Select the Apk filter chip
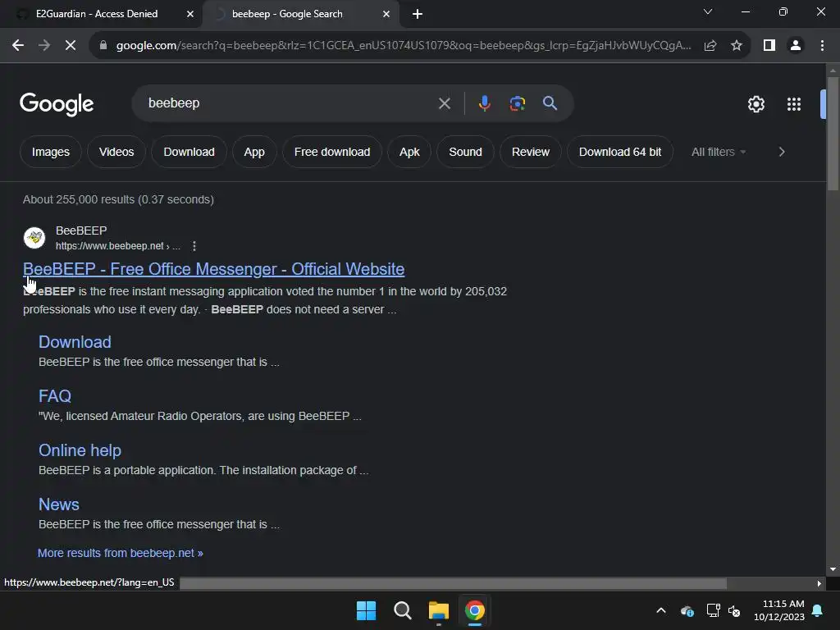Image resolution: width=840 pixels, height=630 pixels. coord(409,152)
